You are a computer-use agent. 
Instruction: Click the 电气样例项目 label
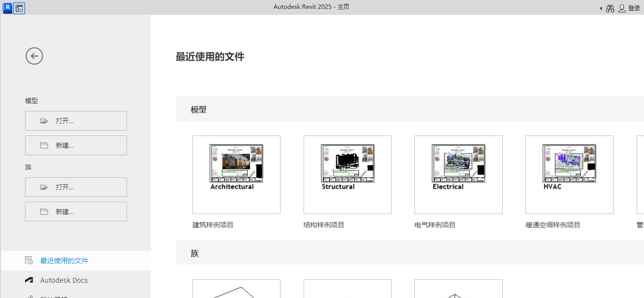(x=435, y=225)
